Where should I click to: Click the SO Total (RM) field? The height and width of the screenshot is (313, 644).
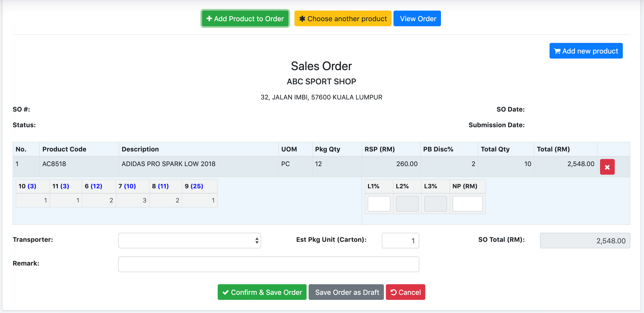pos(585,241)
